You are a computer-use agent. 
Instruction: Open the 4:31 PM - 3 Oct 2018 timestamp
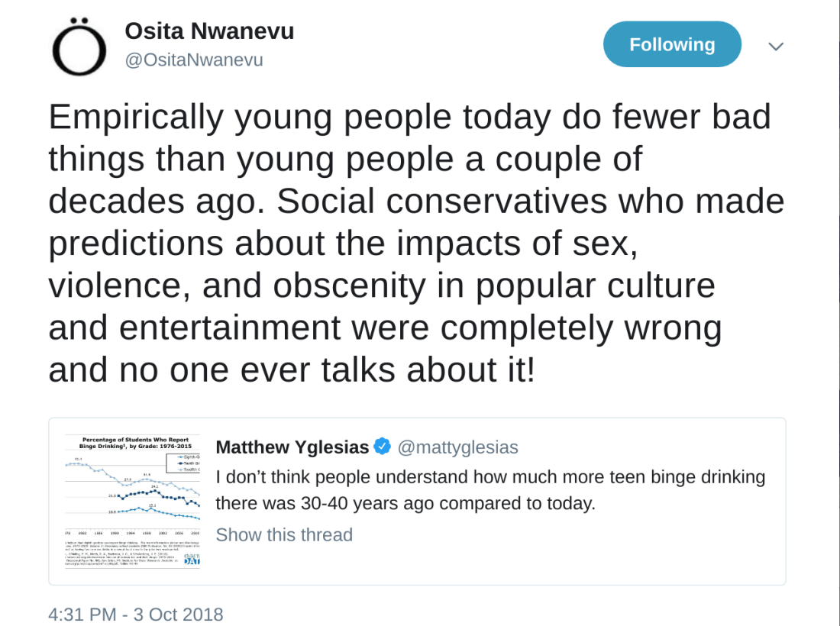pos(135,615)
